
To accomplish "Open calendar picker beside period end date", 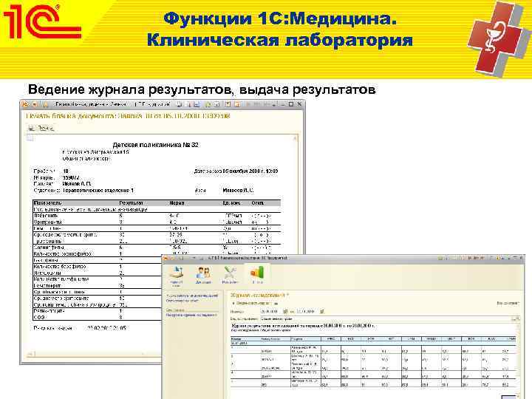I will 321,311.
